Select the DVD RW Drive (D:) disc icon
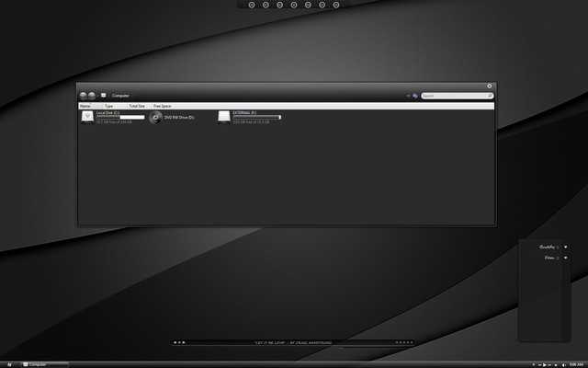 click(155, 118)
